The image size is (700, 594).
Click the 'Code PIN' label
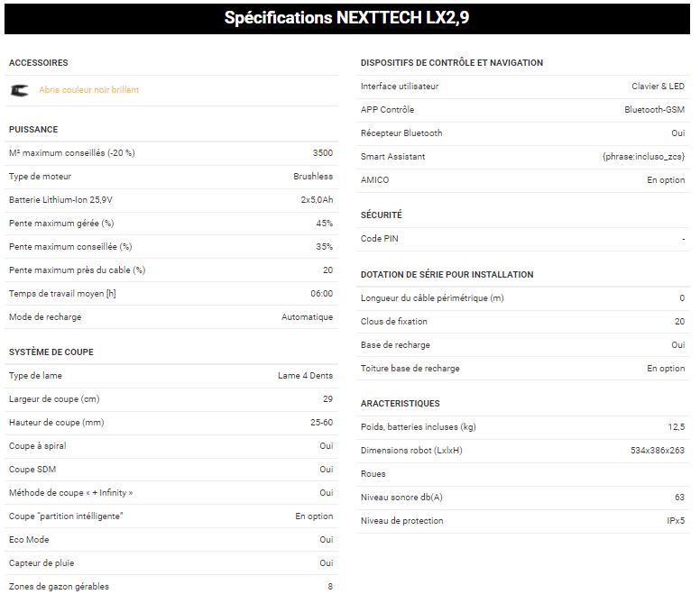(380, 239)
